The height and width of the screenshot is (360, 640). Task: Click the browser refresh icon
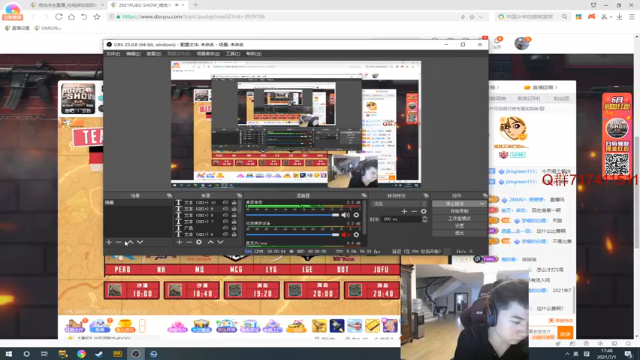(59, 17)
